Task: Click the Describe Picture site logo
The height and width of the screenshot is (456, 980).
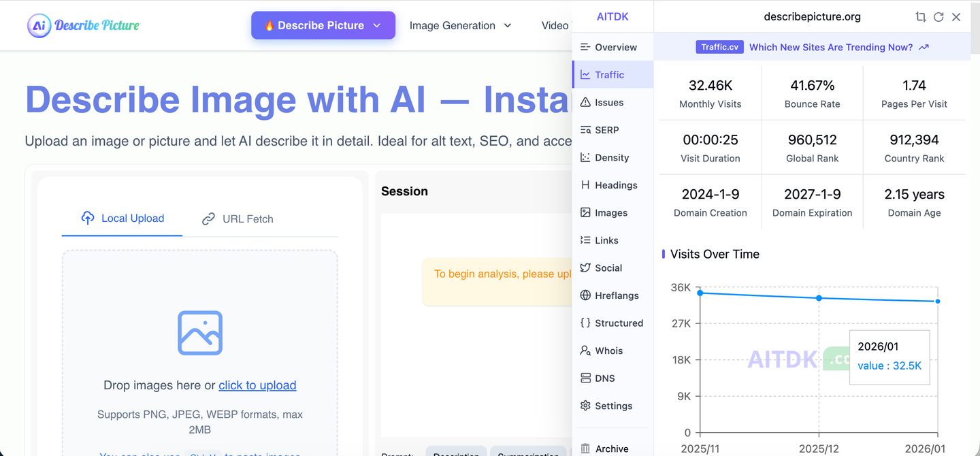Action: click(x=83, y=25)
